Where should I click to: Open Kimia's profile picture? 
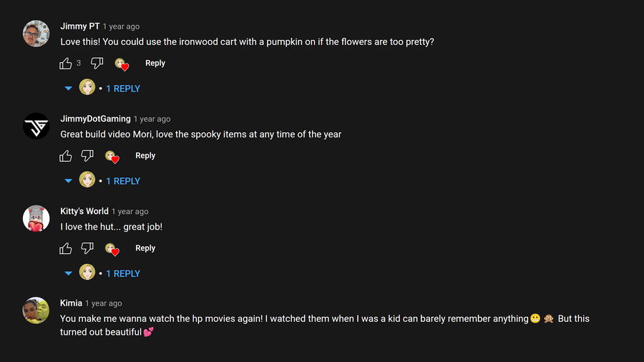coord(36,310)
